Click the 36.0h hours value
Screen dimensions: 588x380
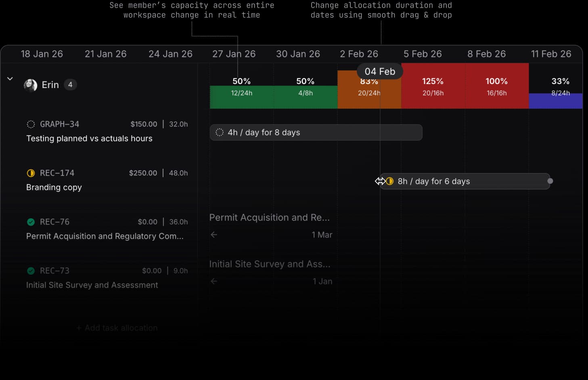point(178,222)
